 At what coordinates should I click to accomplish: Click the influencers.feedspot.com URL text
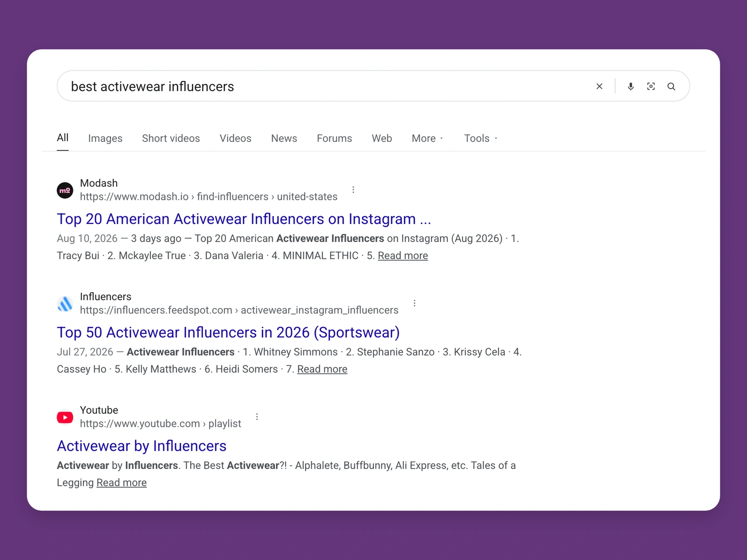(239, 310)
